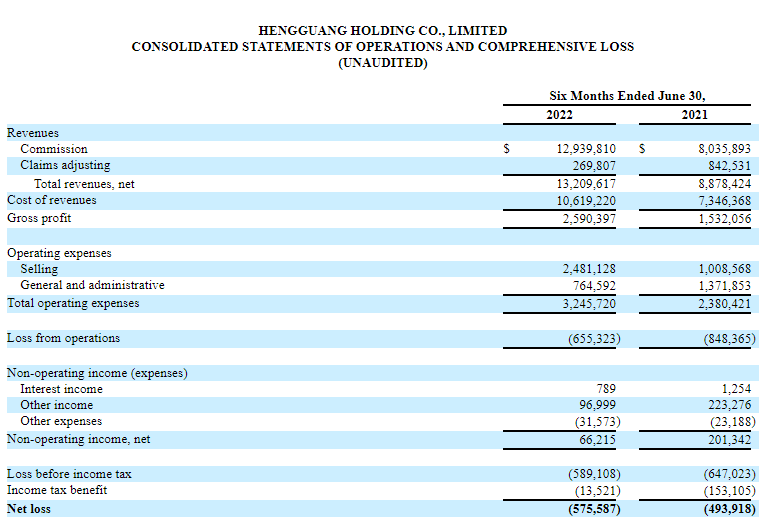Viewport: 763px width, 525px height.
Task: Click the bold 'Net loss' label
Action: click(x=29, y=509)
